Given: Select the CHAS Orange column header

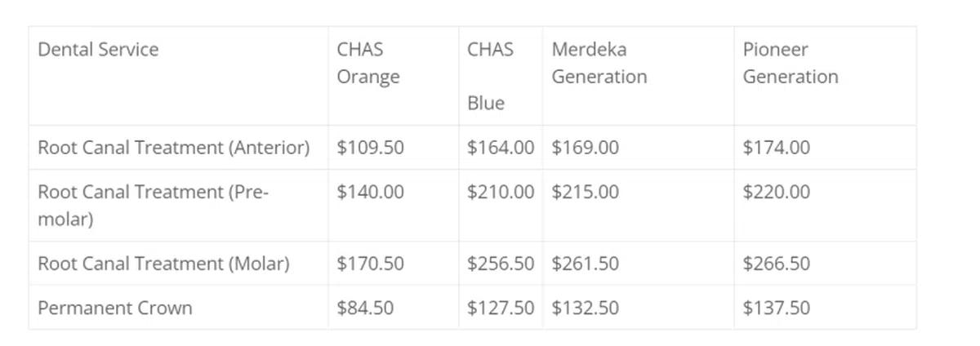Looking at the screenshot, I should [x=368, y=63].
